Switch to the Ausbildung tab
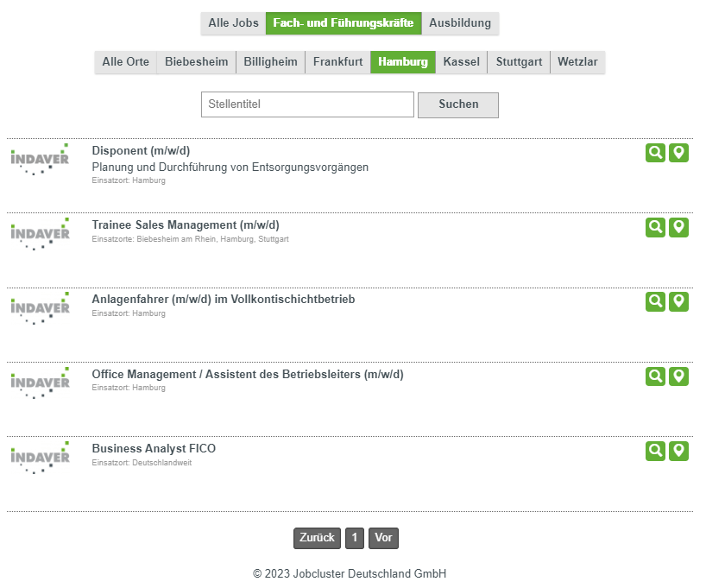 [x=460, y=23]
